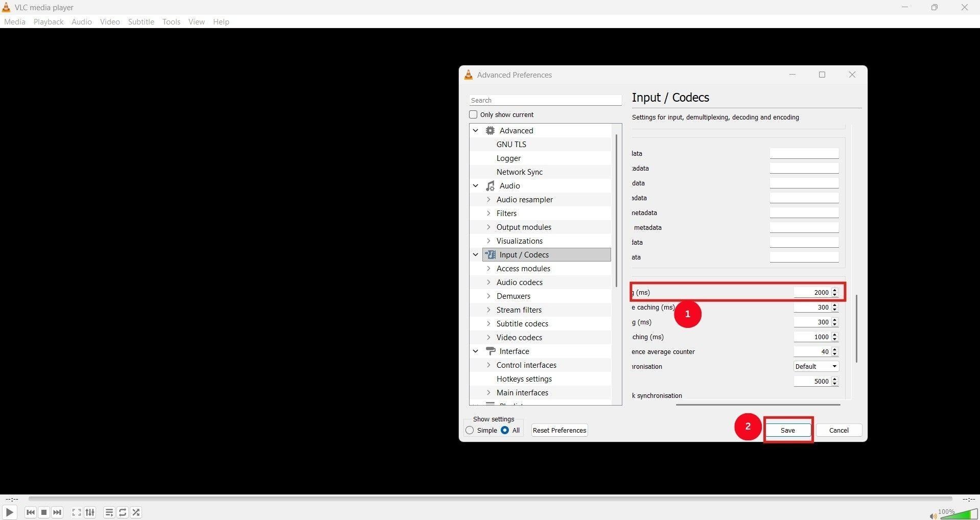This screenshot has width=980, height=520.
Task: Click the playback seek bar
Action: point(491,499)
